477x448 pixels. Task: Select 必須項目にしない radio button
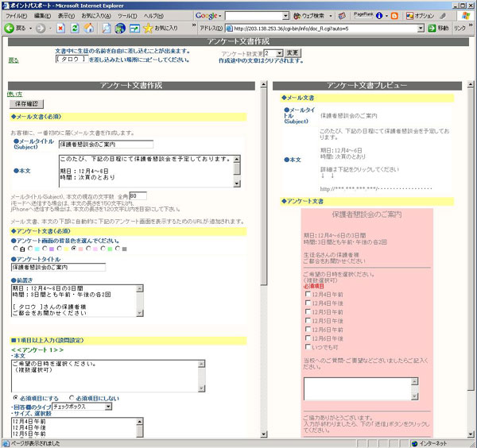click(x=72, y=397)
